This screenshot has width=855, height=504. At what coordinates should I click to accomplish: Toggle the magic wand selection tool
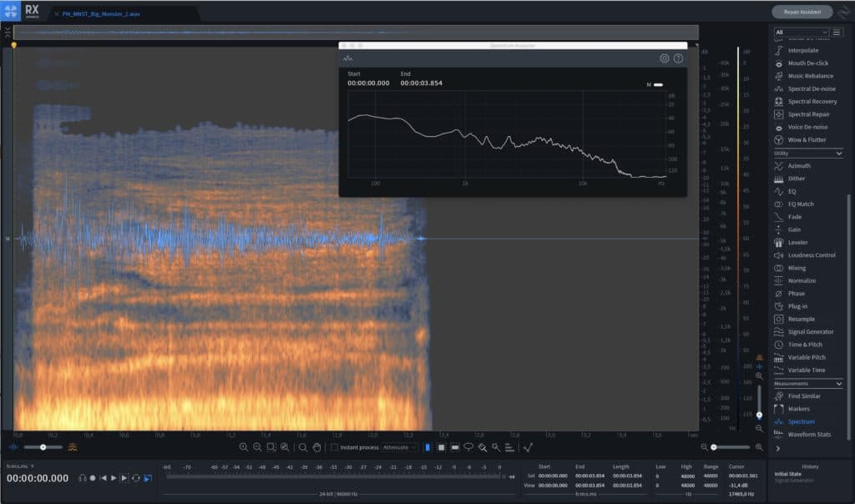coord(496,447)
